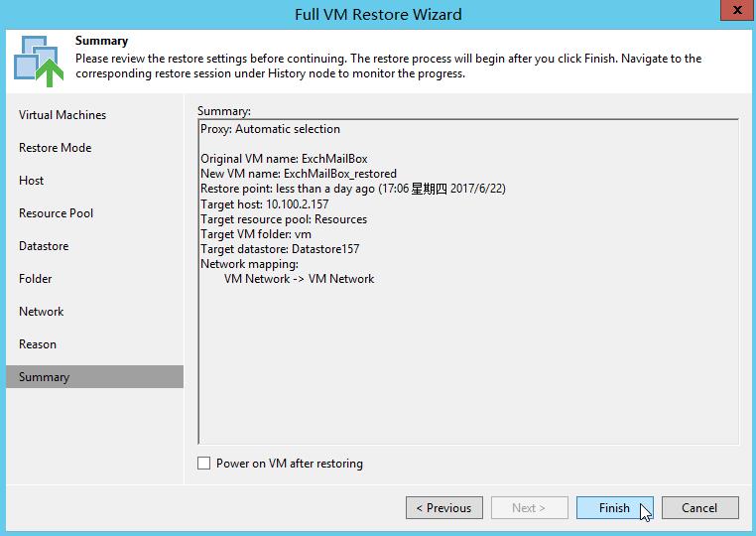Click the highlighted Summary step

pos(95,377)
